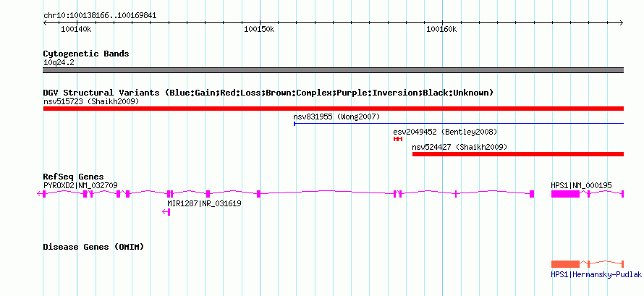The width and height of the screenshot is (644, 296).
Task: Select the MIR1287 gene arrow glyph
Action: coord(166,212)
